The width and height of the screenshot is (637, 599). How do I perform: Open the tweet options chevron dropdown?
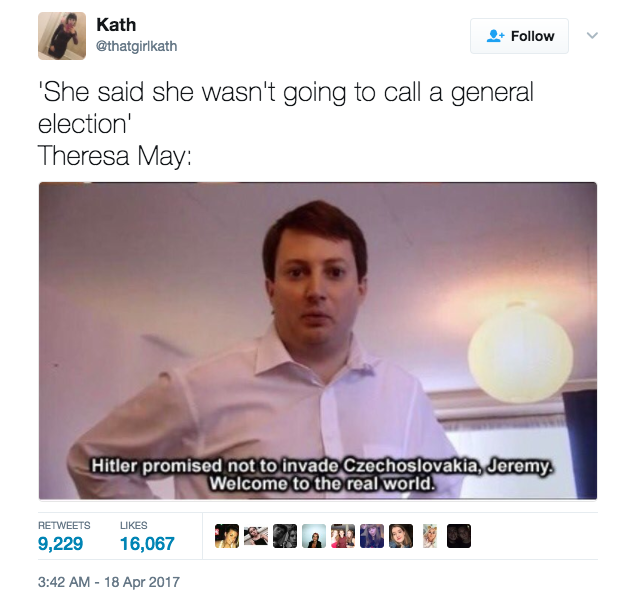(592, 35)
